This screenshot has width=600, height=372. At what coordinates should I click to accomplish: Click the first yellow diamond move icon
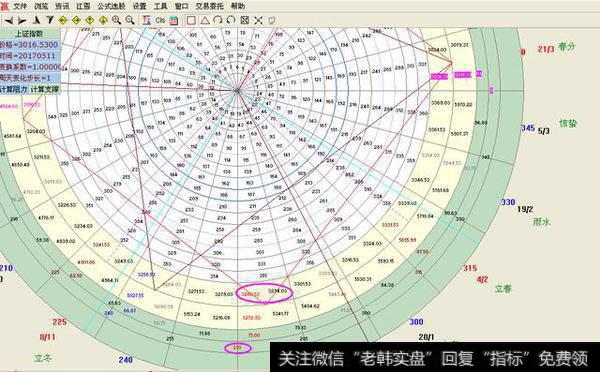(63, 20)
